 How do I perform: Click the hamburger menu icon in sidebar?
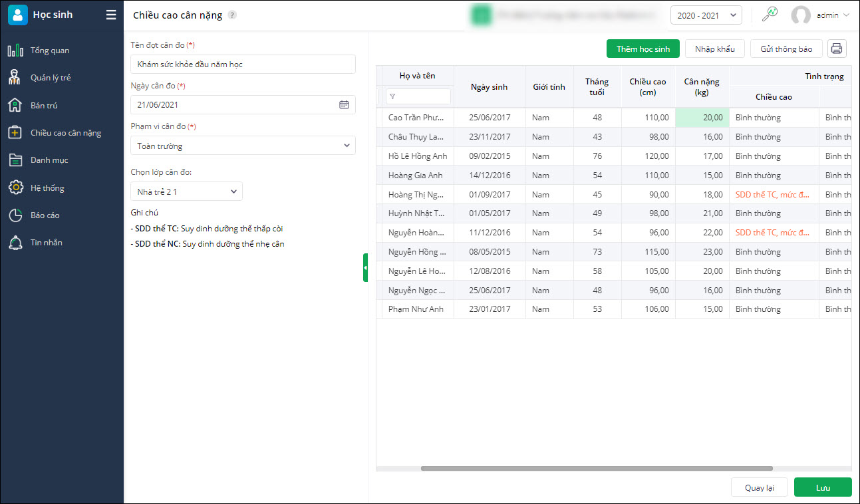(111, 15)
